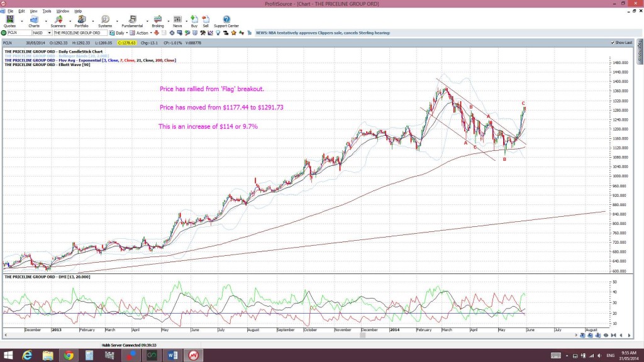Image resolution: width=644 pixels, height=362 pixels.
Task: Click the chart scrollbar left arrow
Action: pyautogui.click(x=5, y=336)
